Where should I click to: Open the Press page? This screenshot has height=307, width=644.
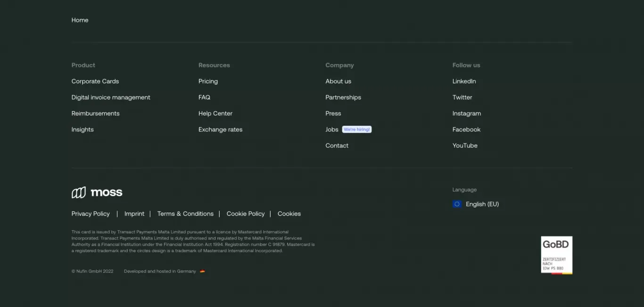tap(333, 113)
